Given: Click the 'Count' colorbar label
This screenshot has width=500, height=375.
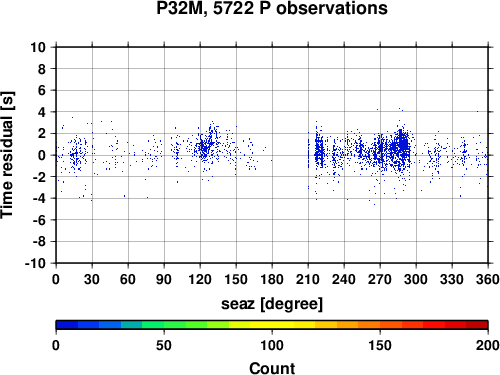Looking at the screenshot, I should click(272, 368).
